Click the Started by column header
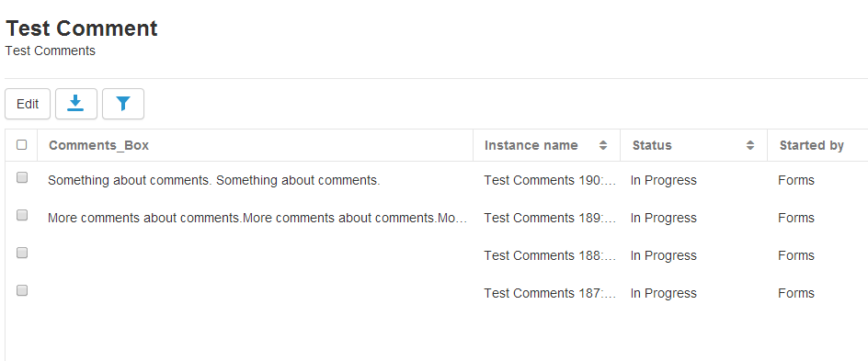The image size is (868, 361). [x=812, y=145]
